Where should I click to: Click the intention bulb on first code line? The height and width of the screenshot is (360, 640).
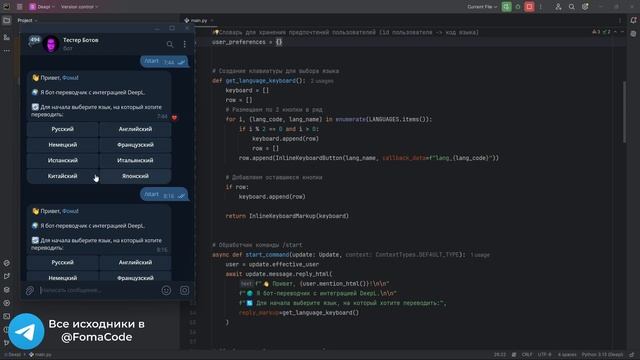pyautogui.click(x=216, y=32)
